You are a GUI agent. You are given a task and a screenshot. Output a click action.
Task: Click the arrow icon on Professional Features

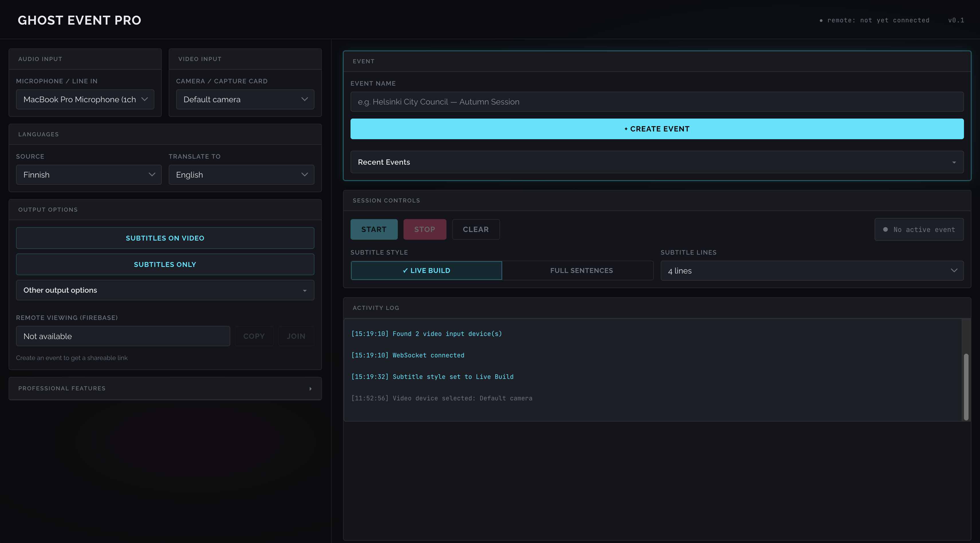(x=310, y=389)
